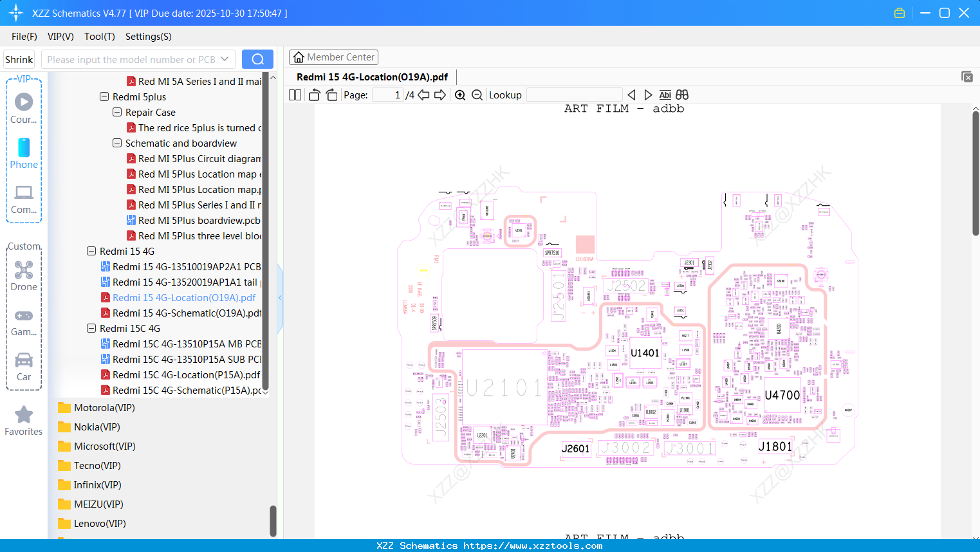Collapse the Schematic and boardview branch

tap(116, 143)
